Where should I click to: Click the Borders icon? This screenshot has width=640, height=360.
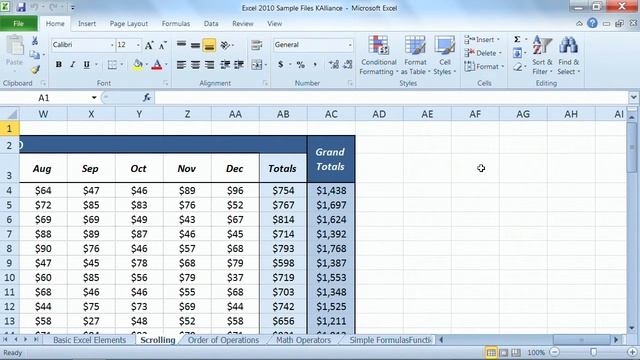[x=112, y=65]
